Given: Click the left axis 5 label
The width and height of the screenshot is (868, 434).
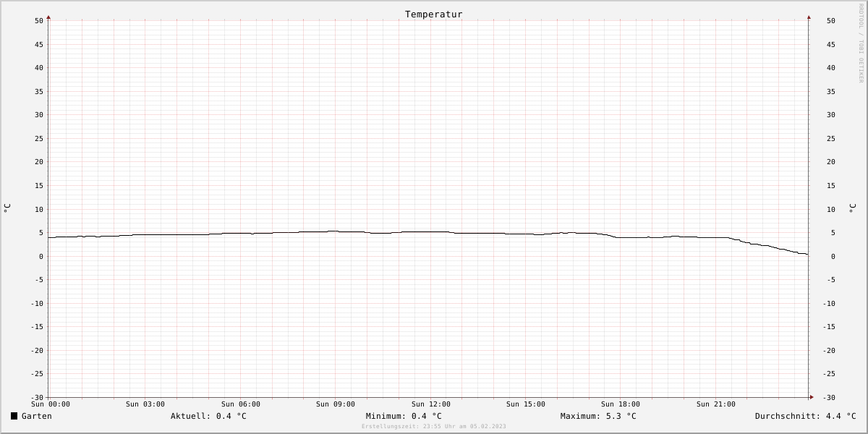Looking at the screenshot, I should point(41,233).
